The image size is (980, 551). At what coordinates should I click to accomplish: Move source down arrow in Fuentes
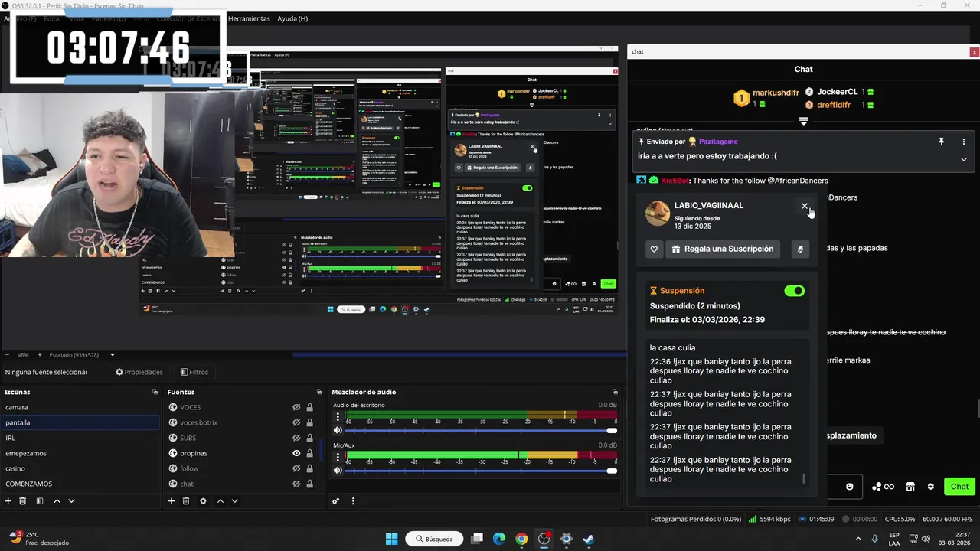(x=234, y=501)
